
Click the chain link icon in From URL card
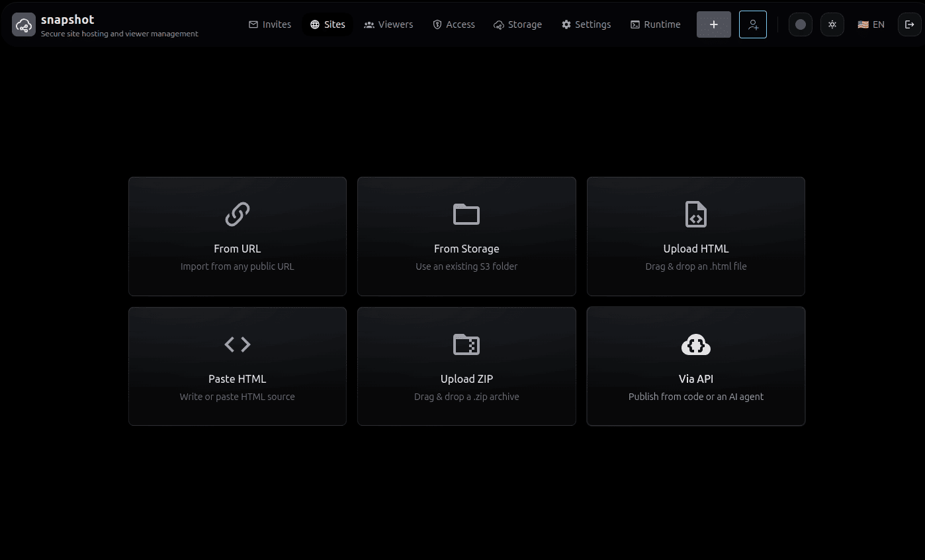tap(238, 214)
